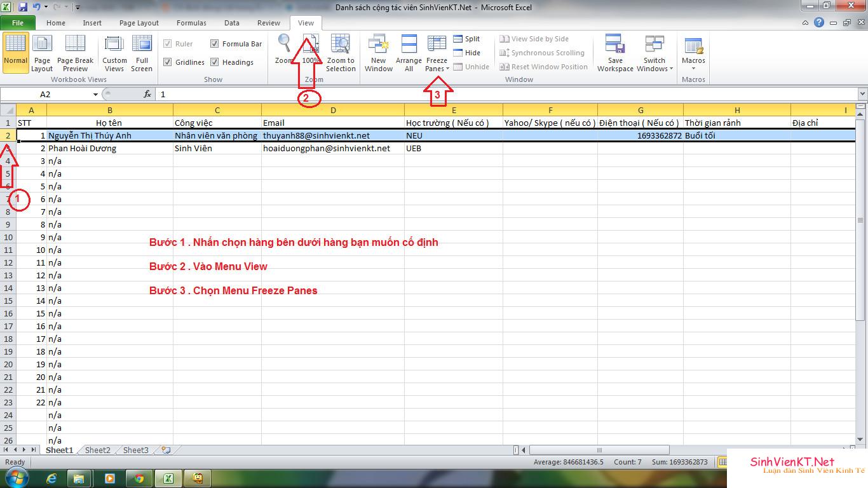This screenshot has height=488, width=868.
Task: Undo the last action in the Quick Access toolbar
Action: [x=36, y=8]
